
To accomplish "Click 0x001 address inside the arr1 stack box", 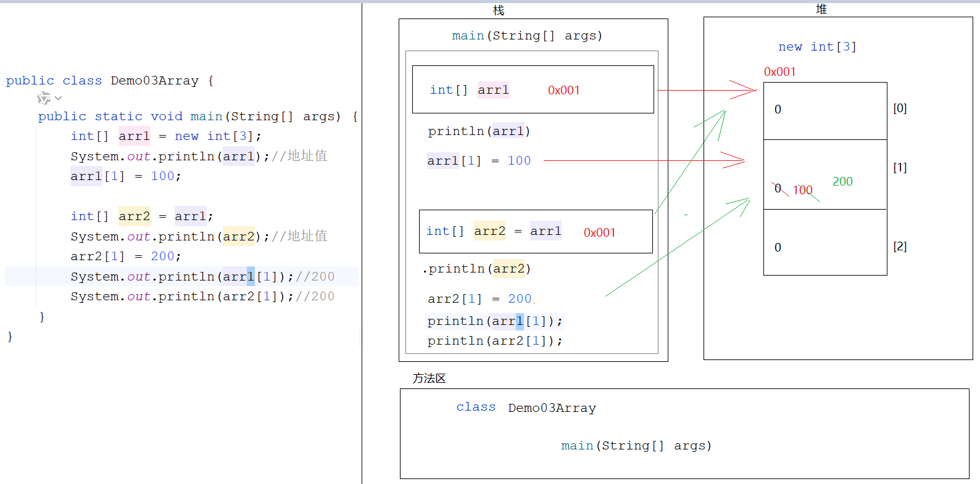I will (563, 90).
